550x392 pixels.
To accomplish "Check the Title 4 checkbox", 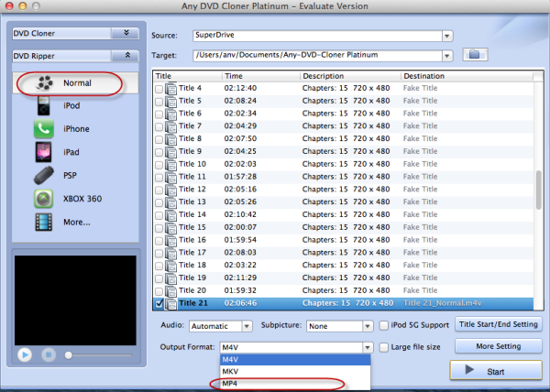I will [x=159, y=89].
